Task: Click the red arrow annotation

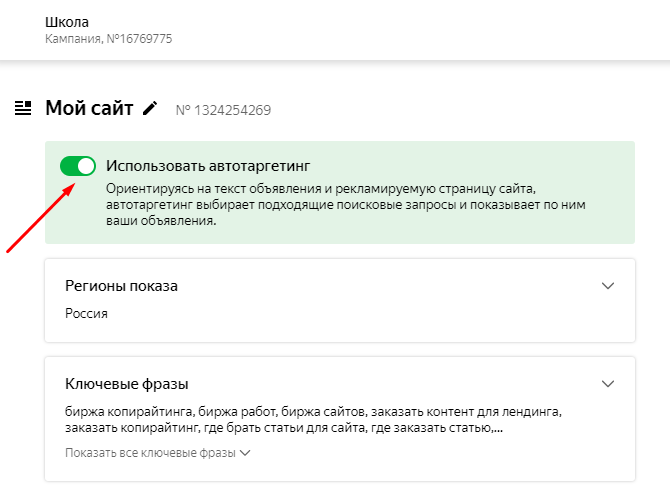Action: [41, 218]
